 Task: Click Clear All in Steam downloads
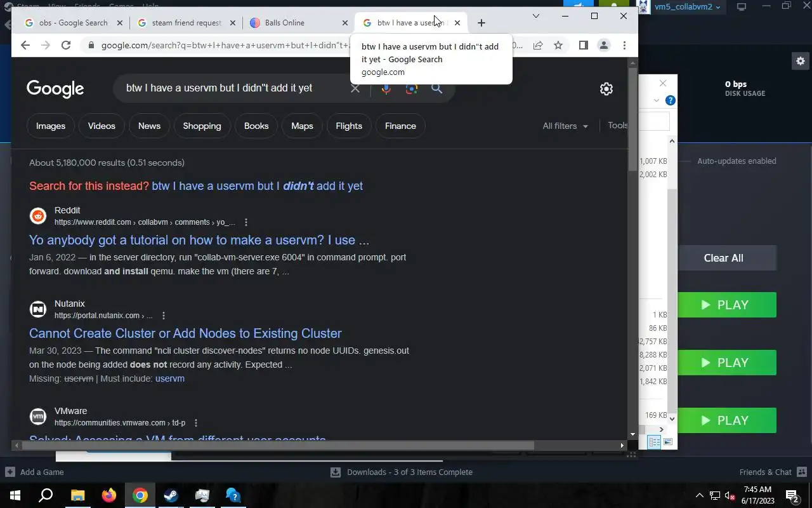[x=724, y=258]
